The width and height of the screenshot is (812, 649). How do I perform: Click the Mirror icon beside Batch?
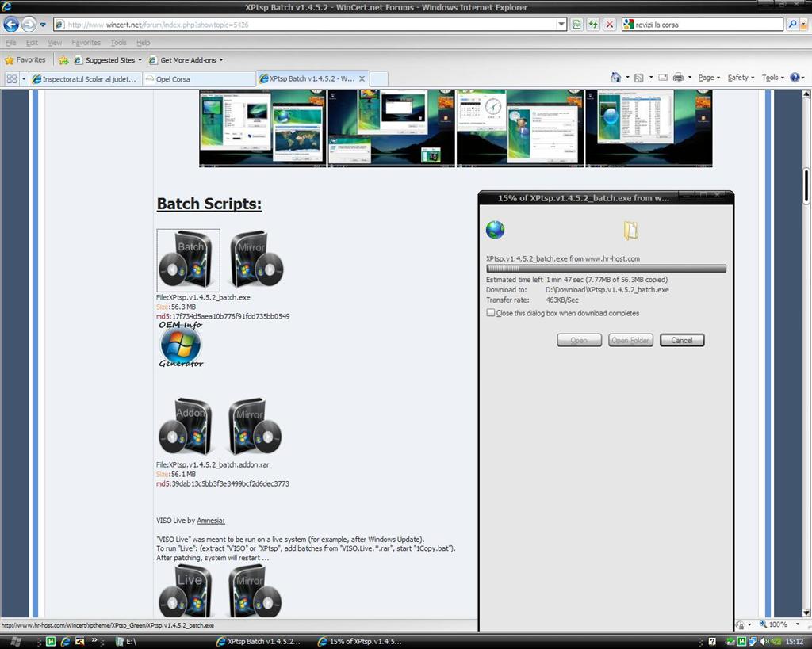[256, 259]
